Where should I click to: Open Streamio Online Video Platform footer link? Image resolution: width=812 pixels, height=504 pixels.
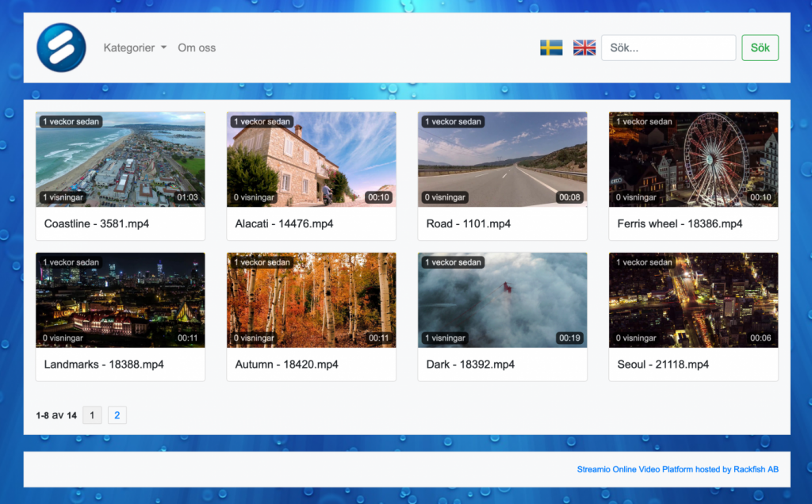pos(677,469)
